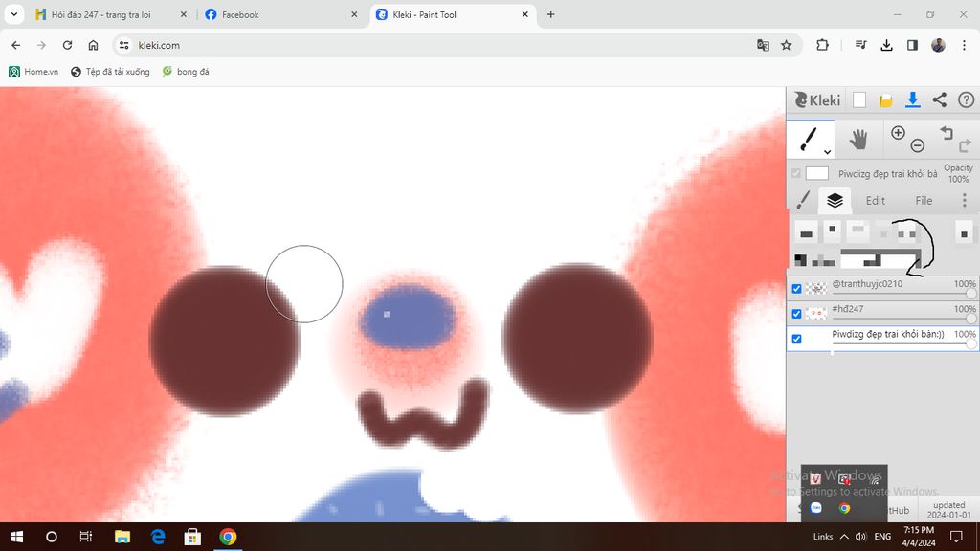Screen dimensions: 980x551
Task: Go back in browser history
Action: coord(15,45)
